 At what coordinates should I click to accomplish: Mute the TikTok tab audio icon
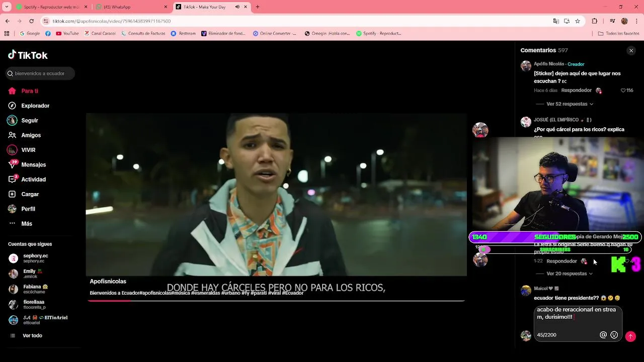click(237, 7)
